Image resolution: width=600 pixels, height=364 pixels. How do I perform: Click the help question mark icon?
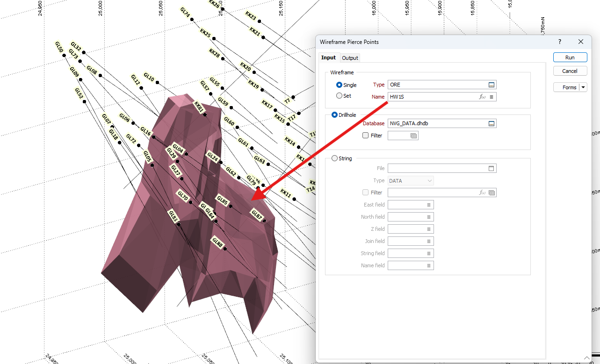[559, 42]
